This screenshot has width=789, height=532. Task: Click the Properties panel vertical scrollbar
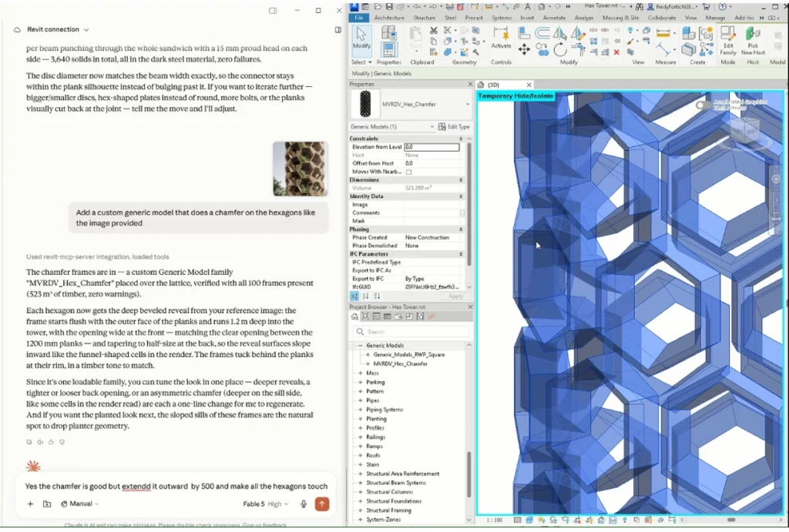tap(469, 204)
